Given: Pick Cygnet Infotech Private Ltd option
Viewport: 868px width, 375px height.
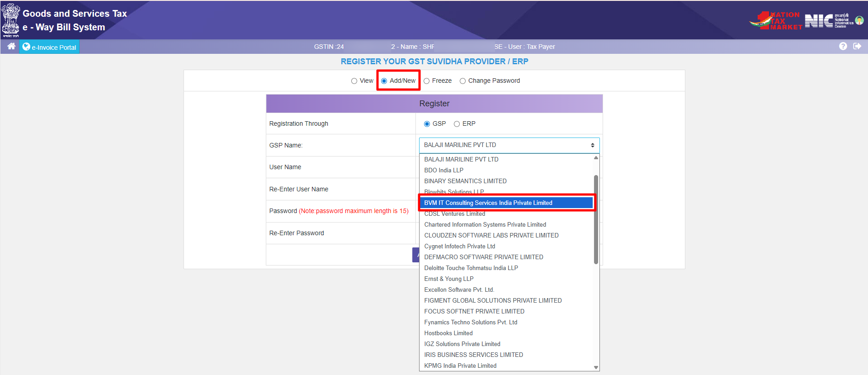Looking at the screenshot, I should coord(459,247).
